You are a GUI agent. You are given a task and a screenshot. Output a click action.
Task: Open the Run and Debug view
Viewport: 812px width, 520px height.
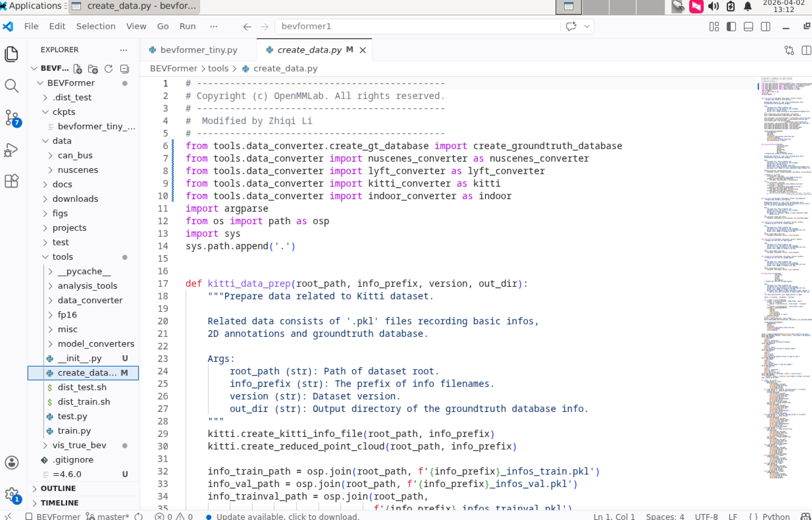coord(11,150)
